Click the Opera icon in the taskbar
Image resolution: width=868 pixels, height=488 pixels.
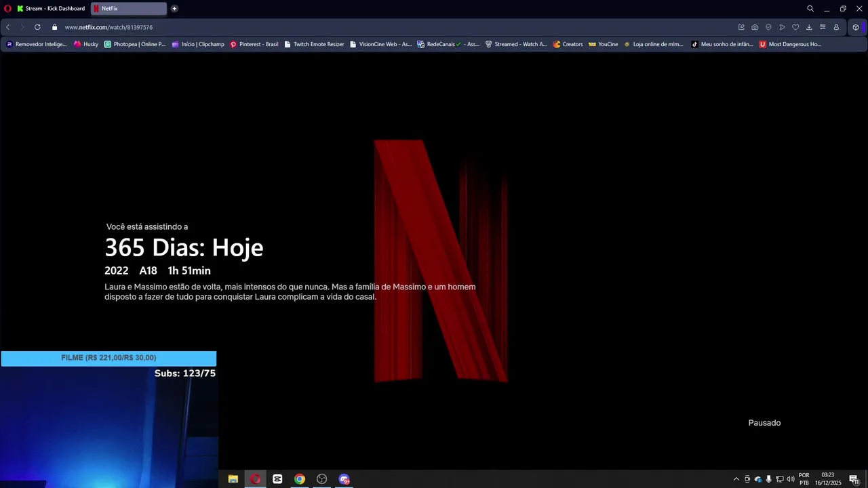coord(256,479)
